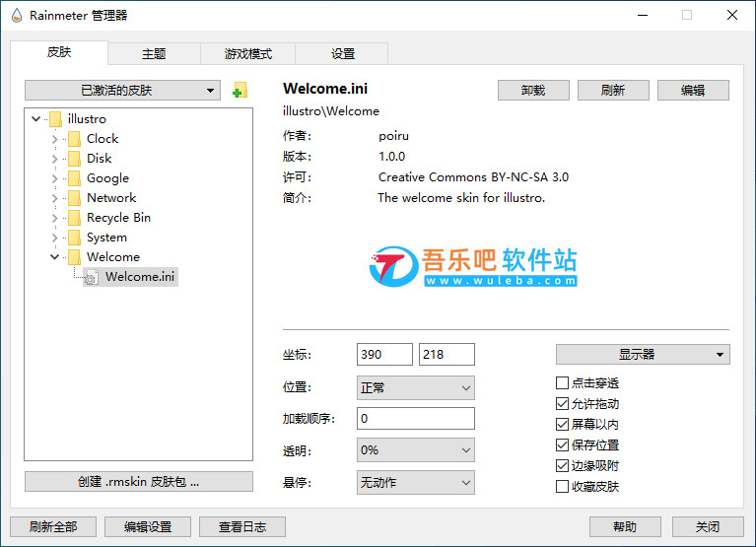Uncheck the 屏幕以内 checkbox
Image resolution: width=756 pixels, height=547 pixels.
tap(562, 425)
